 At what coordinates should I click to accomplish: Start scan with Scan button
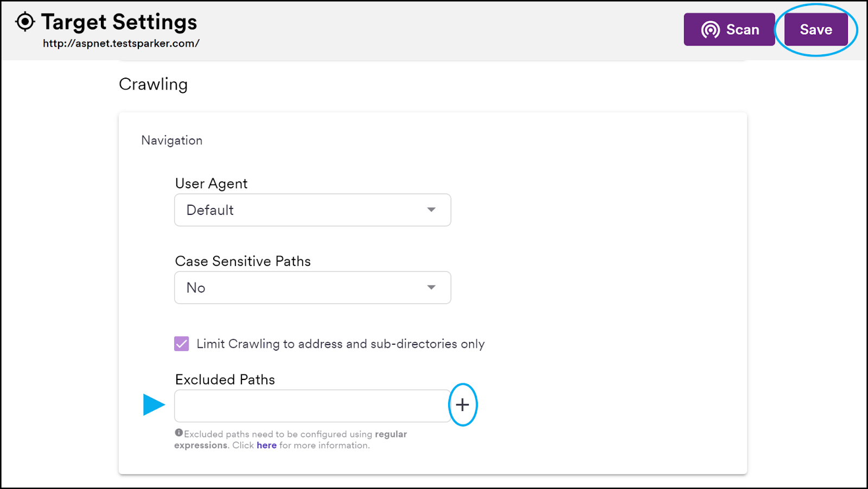pos(729,30)
